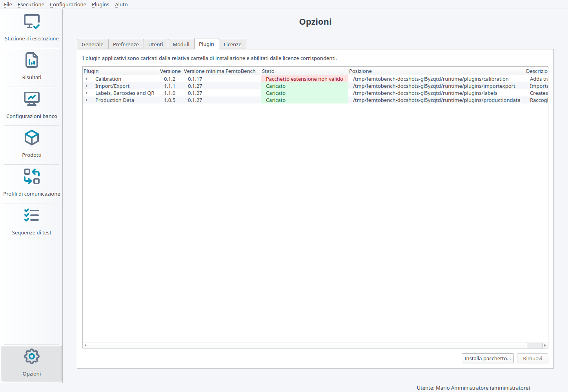Viewport: 568px width, 392px height.
Task: Sort by the Stato column header
Action: point(304,71)
